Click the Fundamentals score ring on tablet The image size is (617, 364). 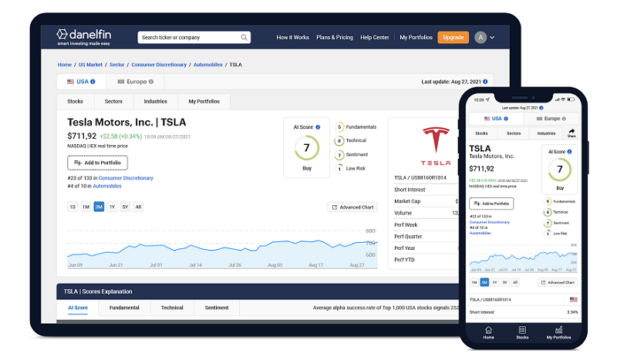pos(339,127)
